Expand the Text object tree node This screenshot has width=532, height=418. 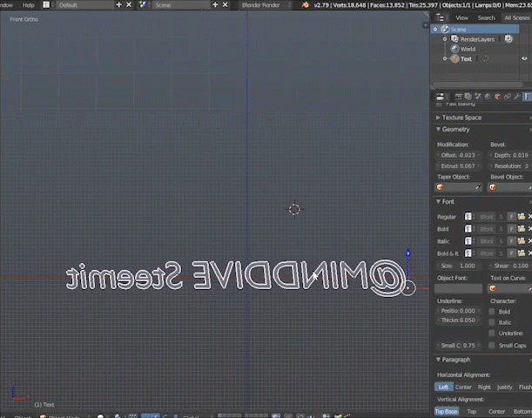[445, 58]
